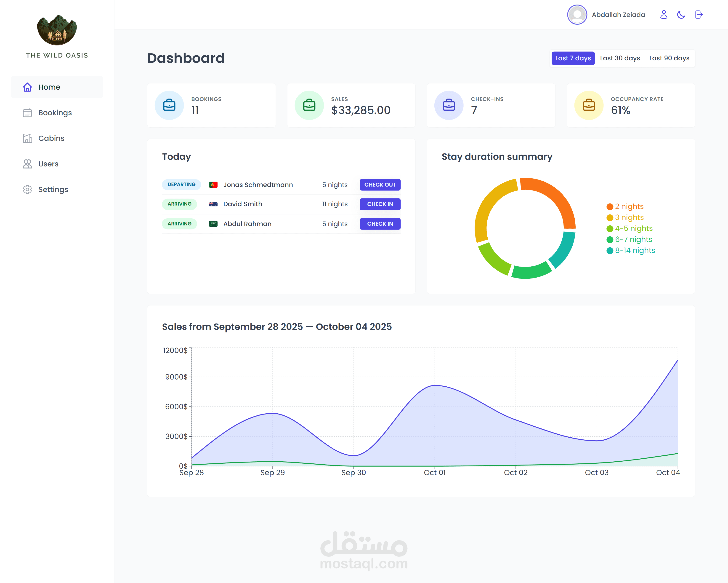Image resolution: width=728 pixels, height=583 pixels.
Task: Click the Occupancy rate yellow icon
Action: coord(589,105)
